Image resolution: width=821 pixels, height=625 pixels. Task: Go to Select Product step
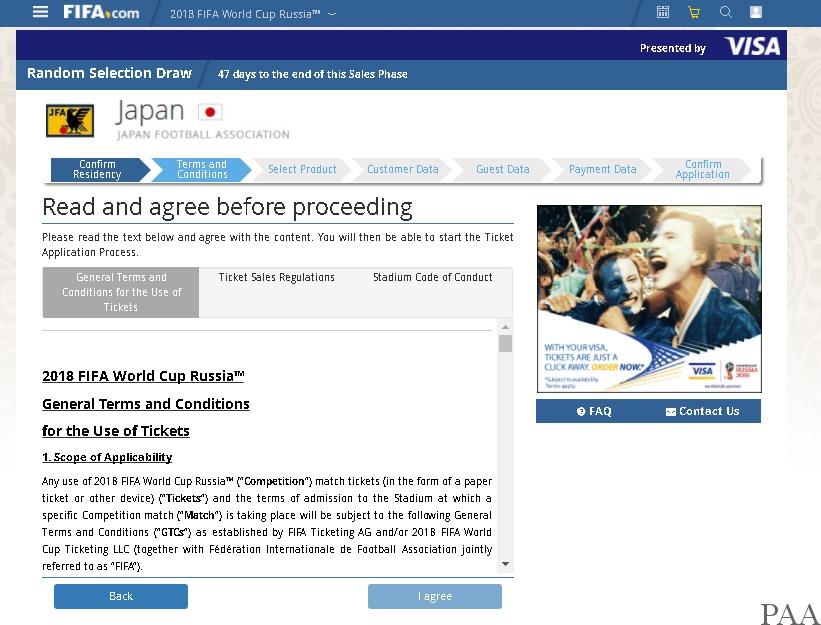[x=302, y=170]
